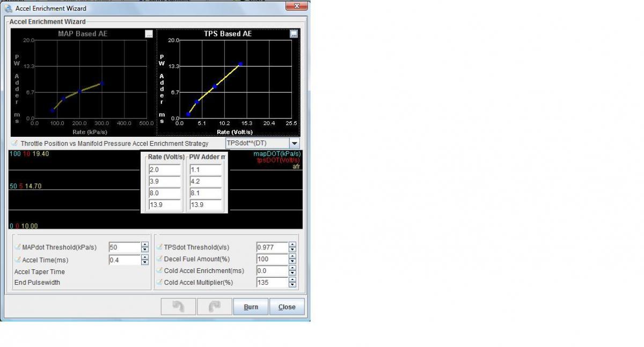Focus the Cold Accel Enrichment field with value 0.0
This screenshot has width=644, height=347.
click(x=272, y=271)
